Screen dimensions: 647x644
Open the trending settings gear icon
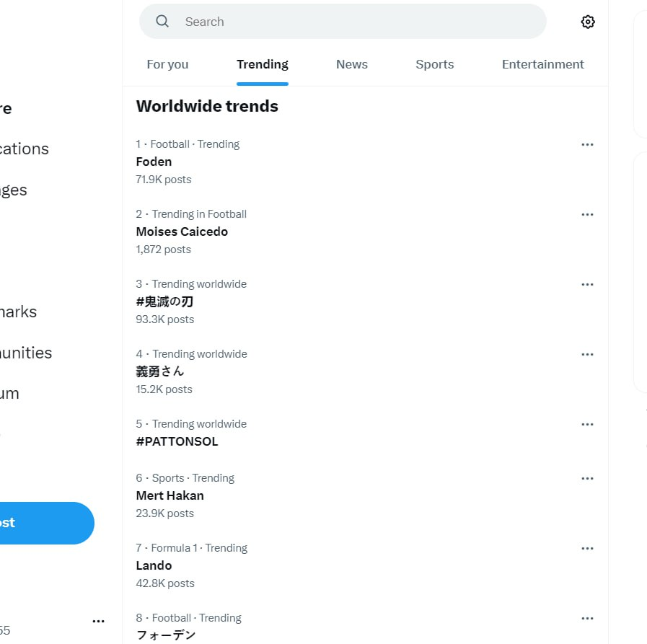tap(587, 22)
